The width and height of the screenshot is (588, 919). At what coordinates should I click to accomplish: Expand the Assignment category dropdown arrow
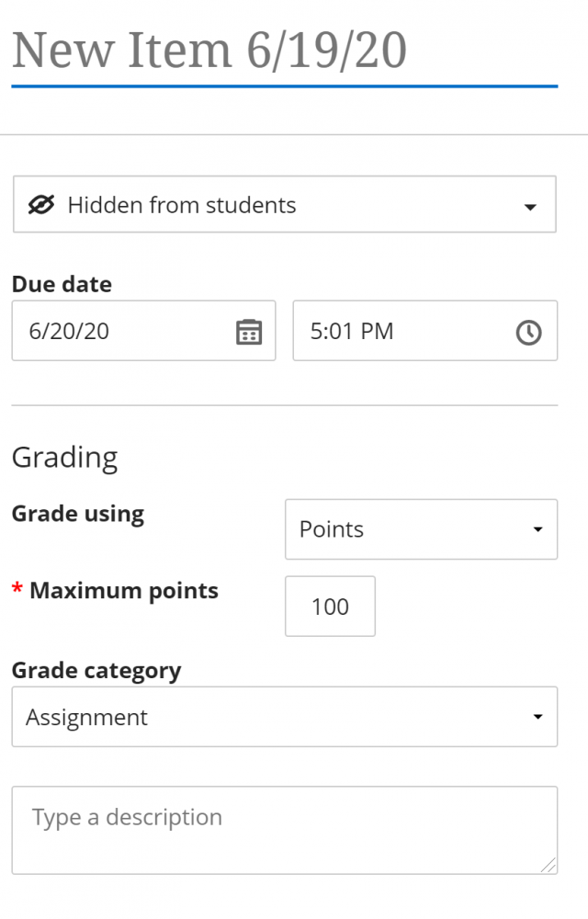[x=537, y=718]
